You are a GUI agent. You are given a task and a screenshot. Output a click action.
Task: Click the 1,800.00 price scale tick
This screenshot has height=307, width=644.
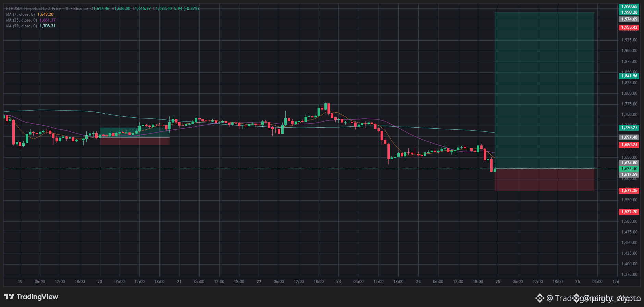coord(629,93)
